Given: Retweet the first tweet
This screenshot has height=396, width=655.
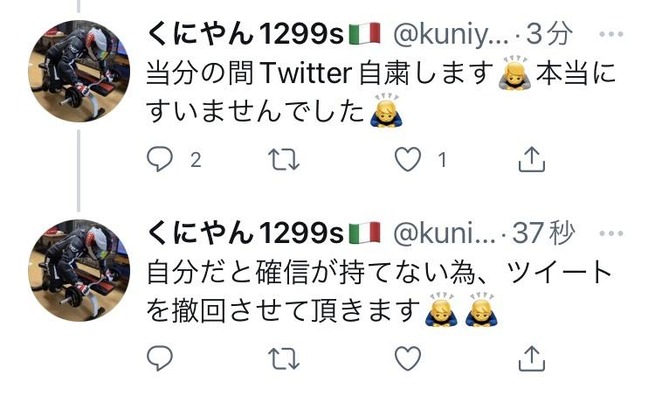Looking at the screenshot, I should pos(284,160).
